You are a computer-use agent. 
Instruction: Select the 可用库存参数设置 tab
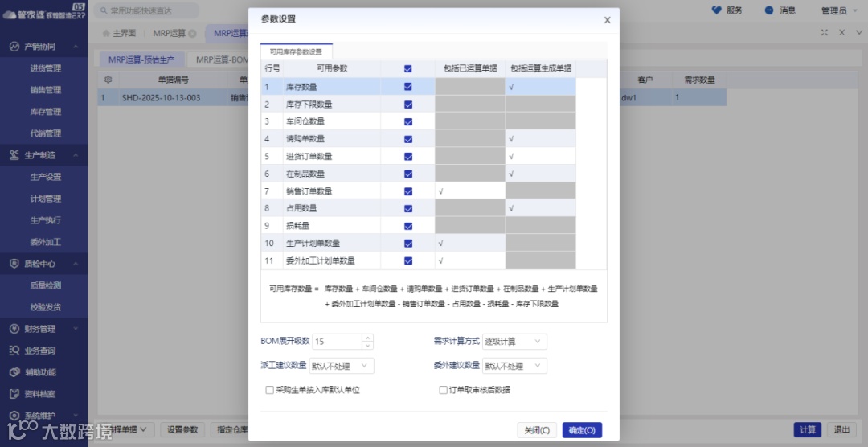[x=296, y=52]
